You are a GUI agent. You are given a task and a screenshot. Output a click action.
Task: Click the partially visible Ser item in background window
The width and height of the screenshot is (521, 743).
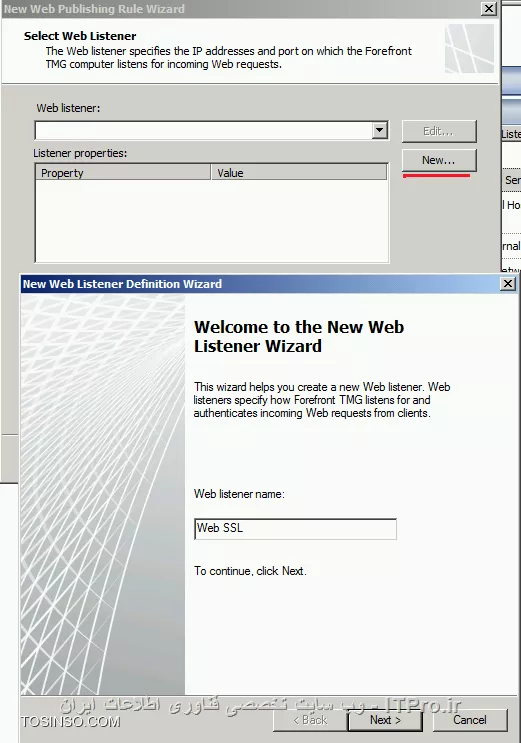[x=512, y=180]
